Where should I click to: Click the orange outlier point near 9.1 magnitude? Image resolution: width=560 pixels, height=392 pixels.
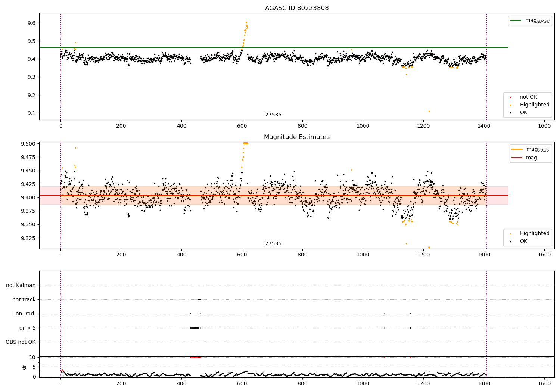(x=429, y=111)
